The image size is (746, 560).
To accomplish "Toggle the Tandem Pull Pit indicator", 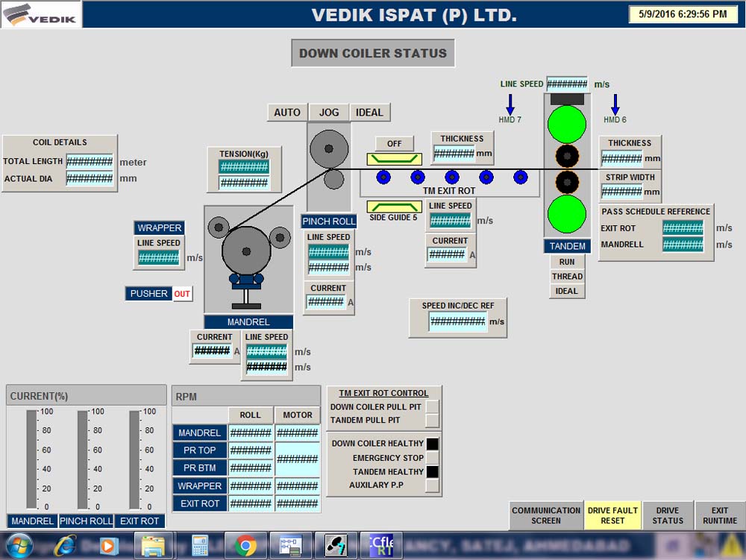I will [433, 421].
